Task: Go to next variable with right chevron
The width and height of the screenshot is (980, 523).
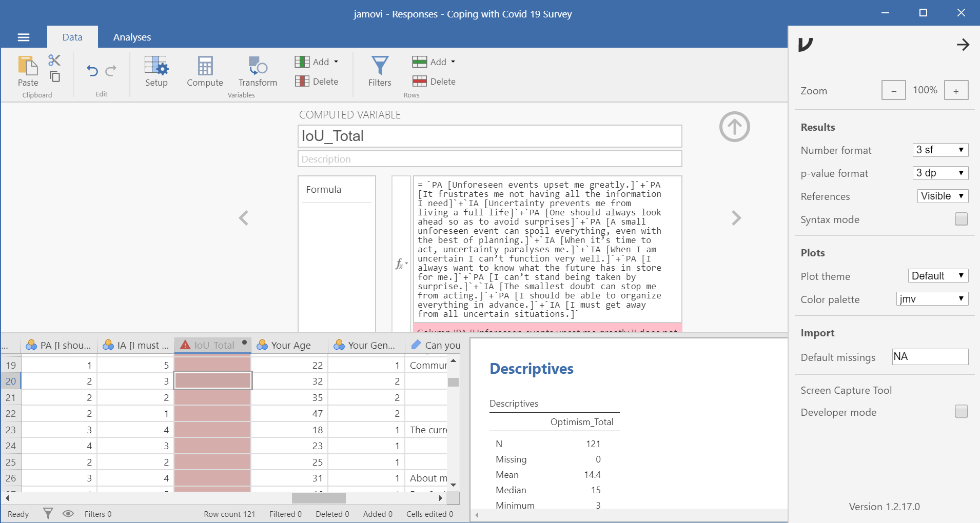Action: [736, 218]
